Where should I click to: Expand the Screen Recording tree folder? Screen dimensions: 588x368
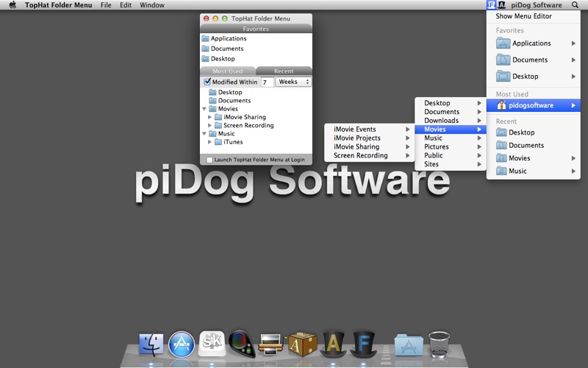[209, 125]
